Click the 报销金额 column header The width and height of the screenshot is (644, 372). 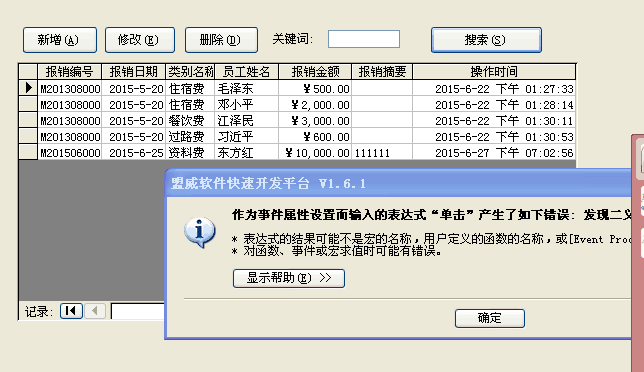(x=315, y=71)
